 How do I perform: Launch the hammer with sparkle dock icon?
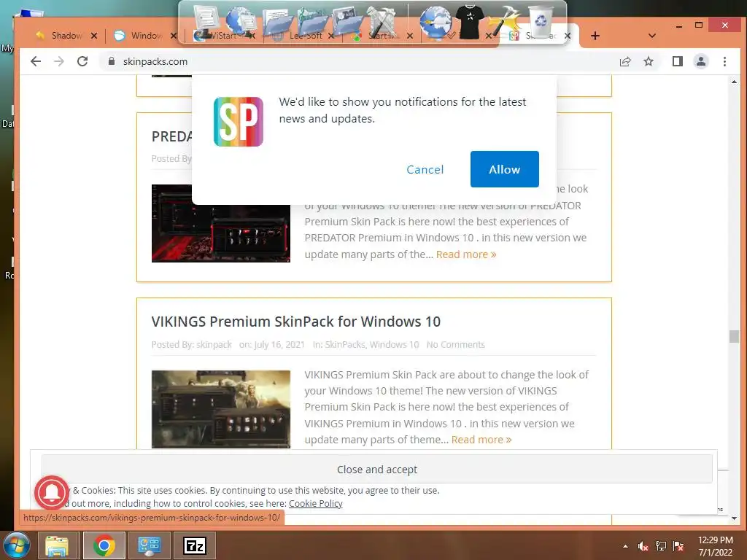(505, 22)
